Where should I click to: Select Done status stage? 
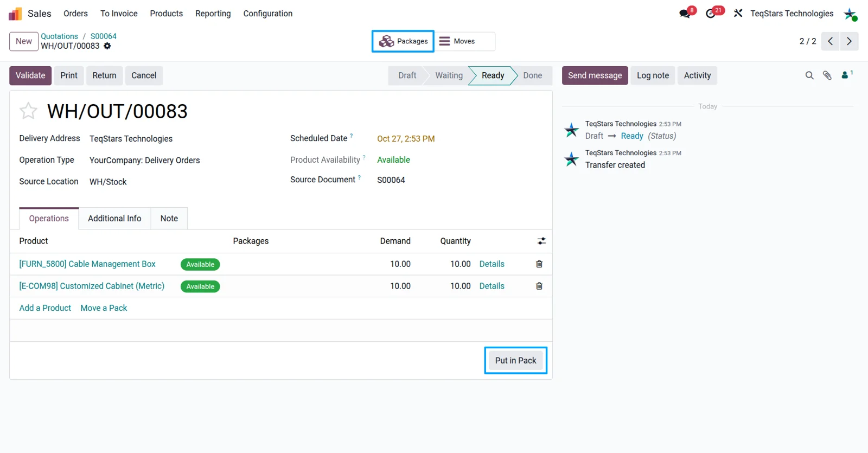[x=533, y=75]
